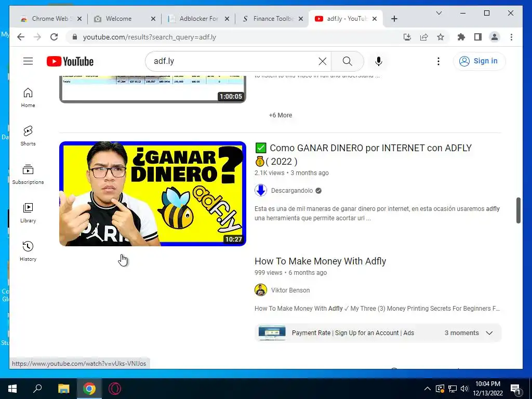Reload the page
Screen dimensions: 532x399
click(54, 37)
